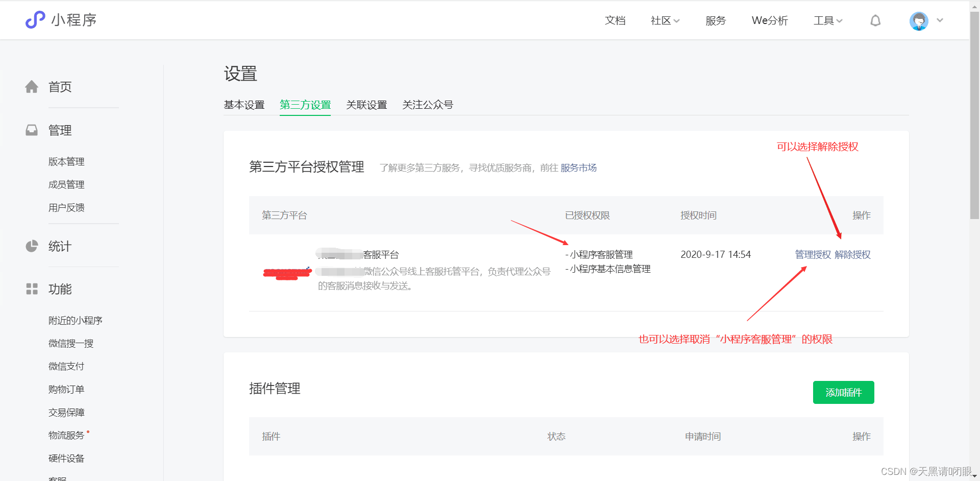Click the 统计 pie chart icon
The height and width of the screenshot is (481, 980).
coord(32,246)
